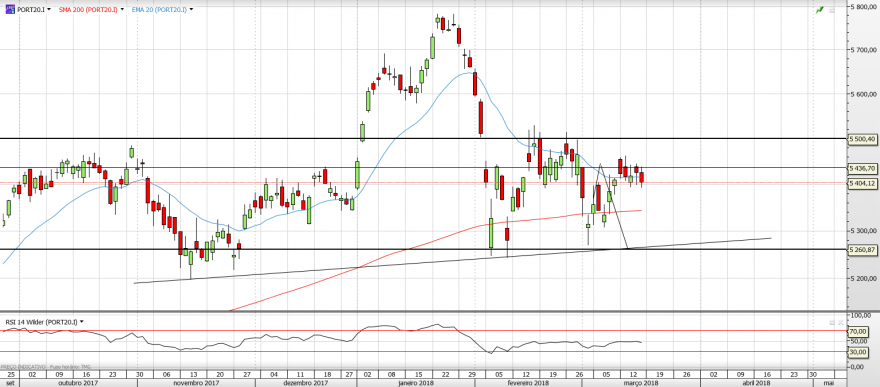Click 'dezembro 2017' on the time axis
Screen dimensions: 880x387
pos(305,383)
